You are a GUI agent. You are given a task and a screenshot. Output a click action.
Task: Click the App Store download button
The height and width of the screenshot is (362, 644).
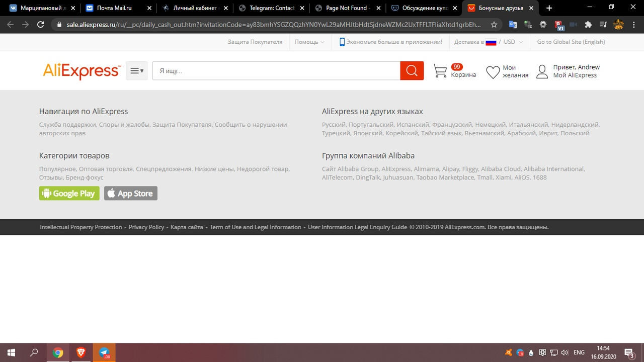131,193
